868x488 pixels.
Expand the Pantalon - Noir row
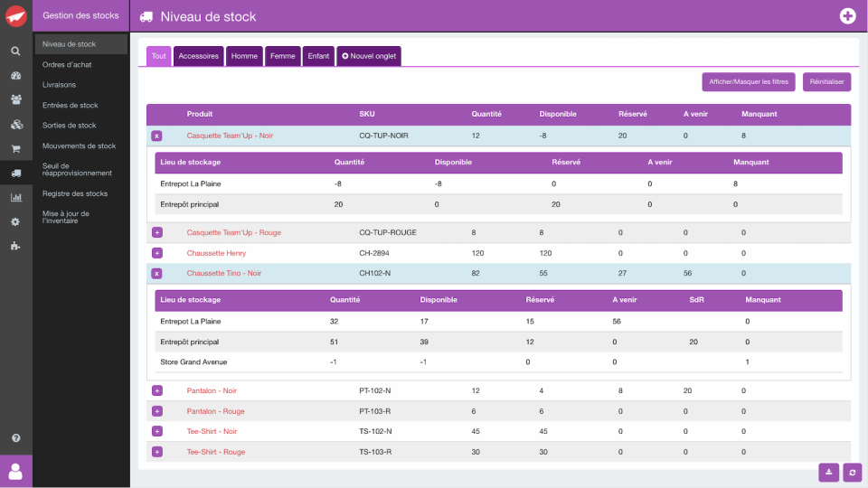[157, 390]
